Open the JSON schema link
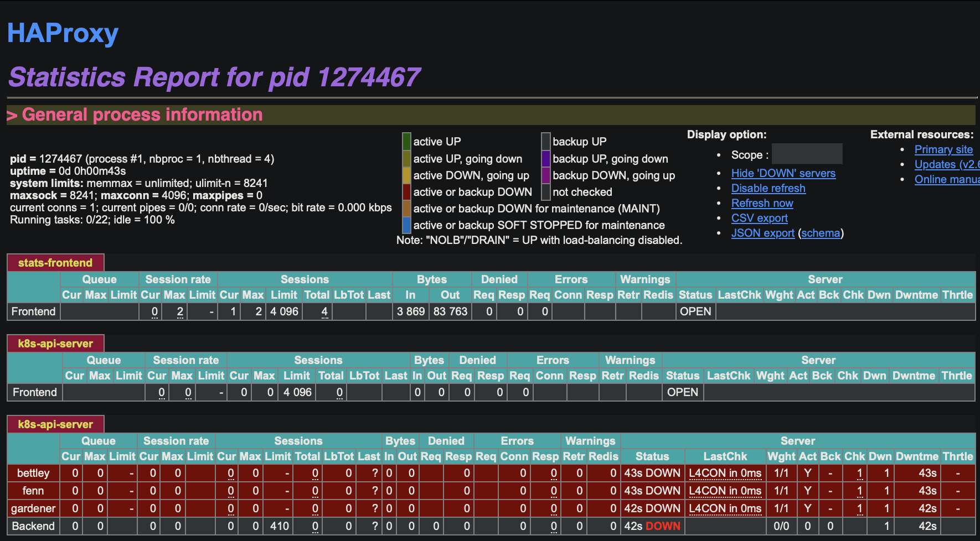This screenshot has height=541, width=980. tap(821, 233)
